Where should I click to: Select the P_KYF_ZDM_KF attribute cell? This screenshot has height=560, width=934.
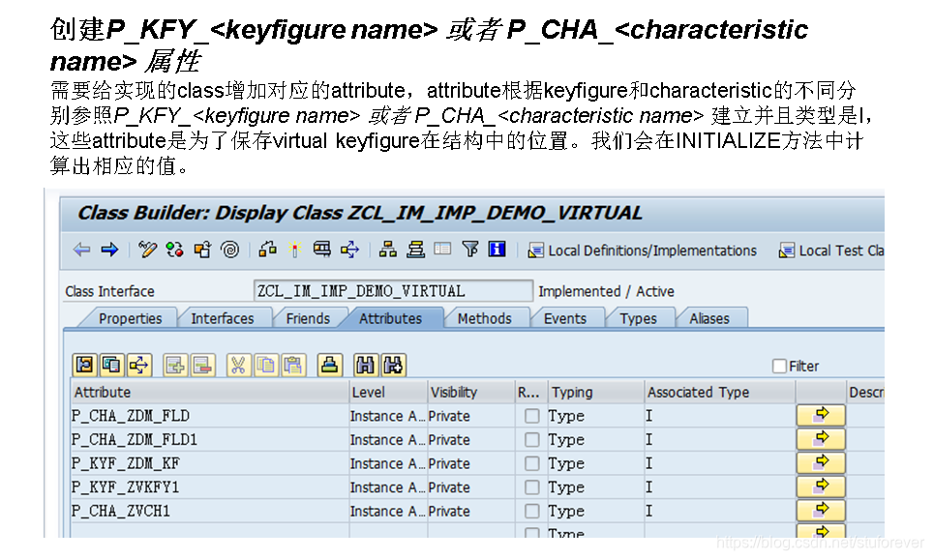210,463
